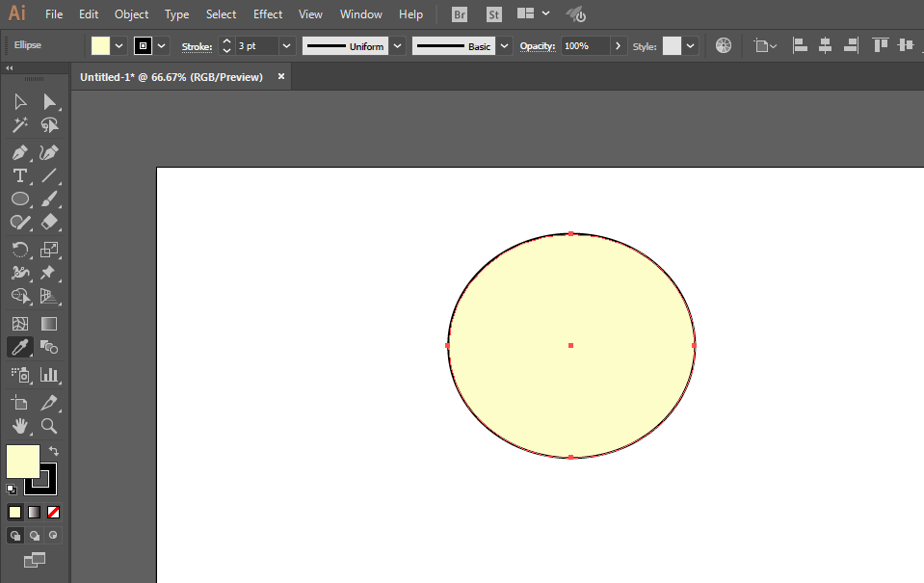
Task: Choose the Shape Builder tool
Action: point(20,296)
